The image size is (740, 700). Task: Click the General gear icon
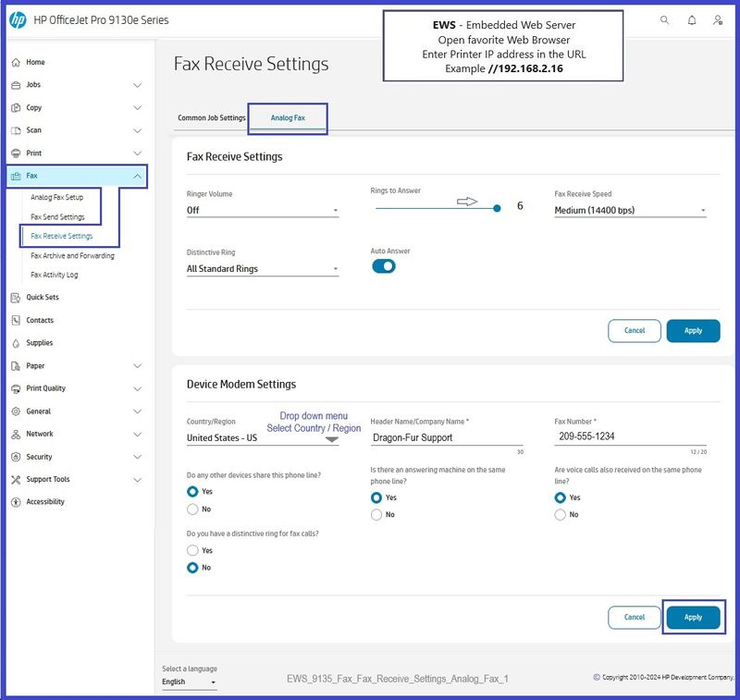pos(16,411)
